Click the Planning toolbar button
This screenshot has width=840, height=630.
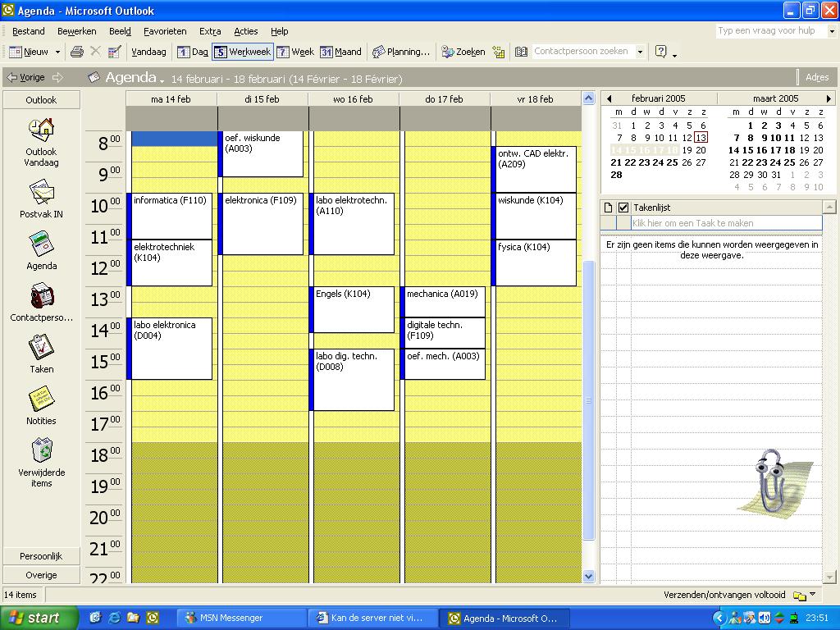coord(400,52)
